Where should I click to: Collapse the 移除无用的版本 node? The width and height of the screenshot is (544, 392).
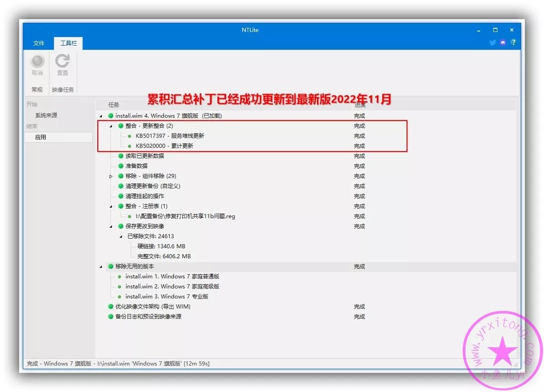[101, 267]
